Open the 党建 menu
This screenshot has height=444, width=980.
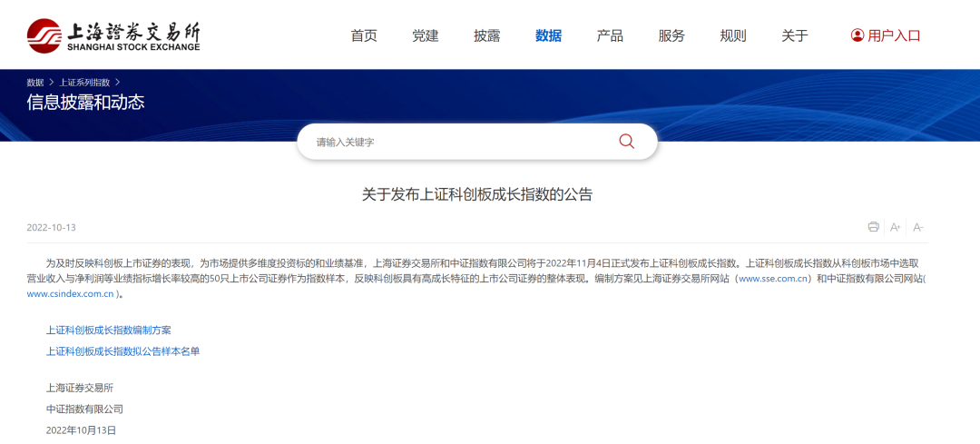[425, 35]
